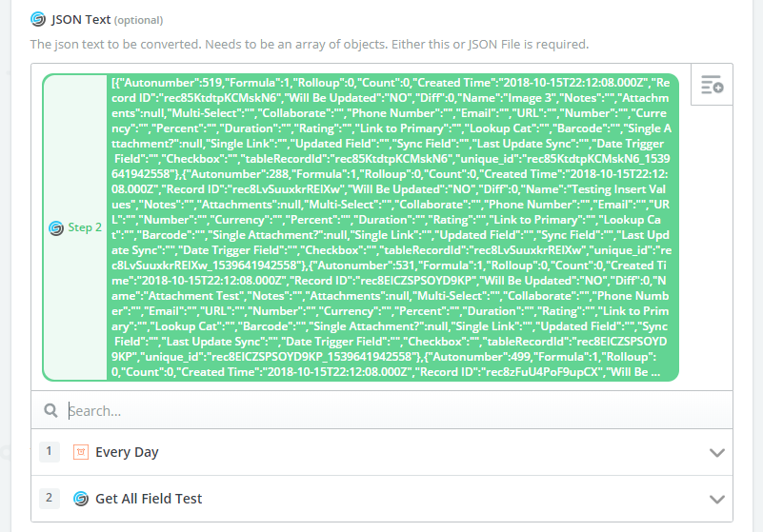Click the green JSON data pill text
The width and height of the screenshot is (763, 532).
(392, 227)
